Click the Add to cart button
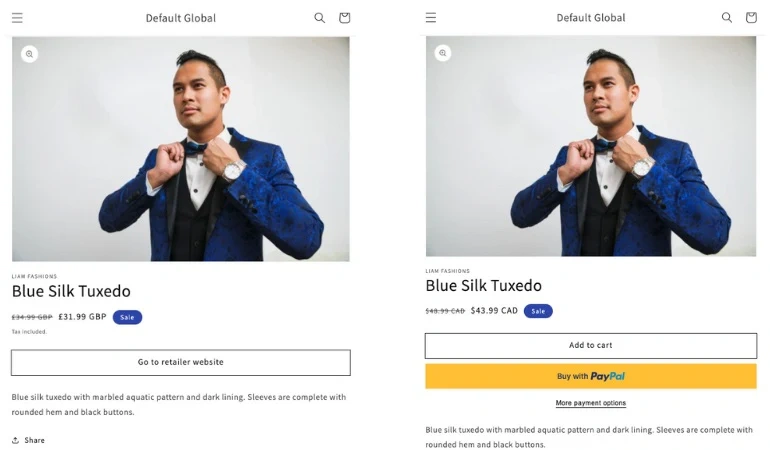 590,346
